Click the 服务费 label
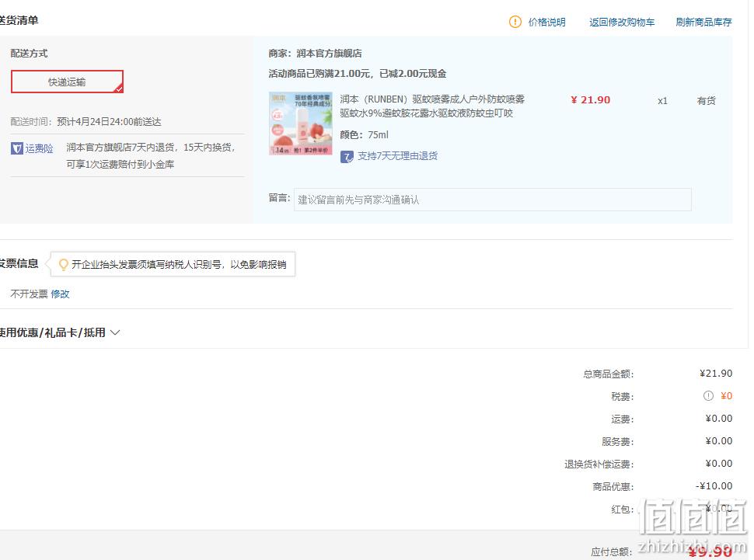 pos(618,441)
